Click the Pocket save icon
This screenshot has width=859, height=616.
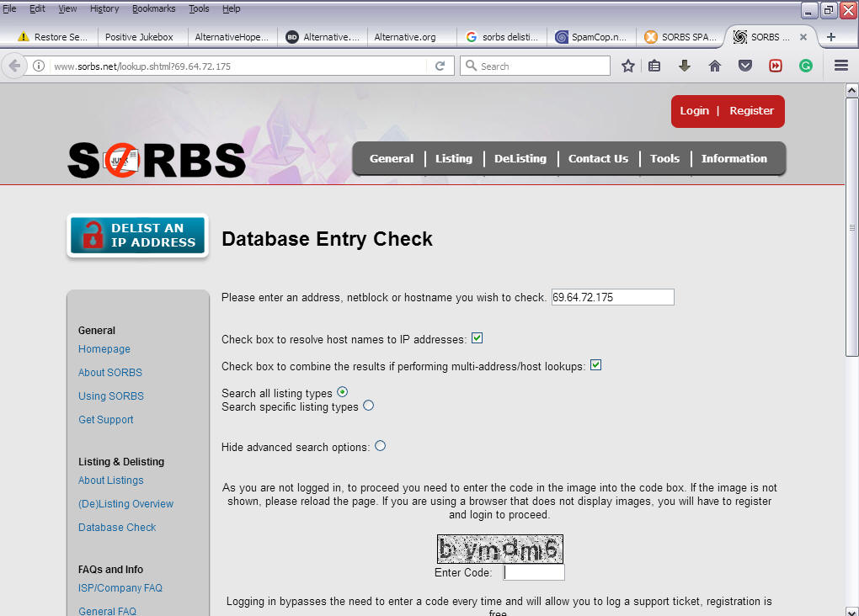[745, 66]
